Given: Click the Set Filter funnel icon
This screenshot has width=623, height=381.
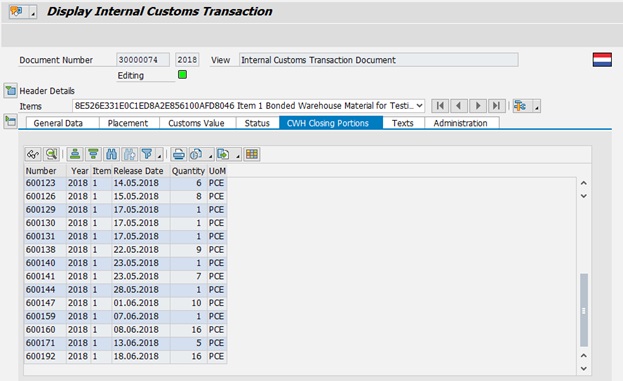Looking at the screenshot, I should (147, 154).
